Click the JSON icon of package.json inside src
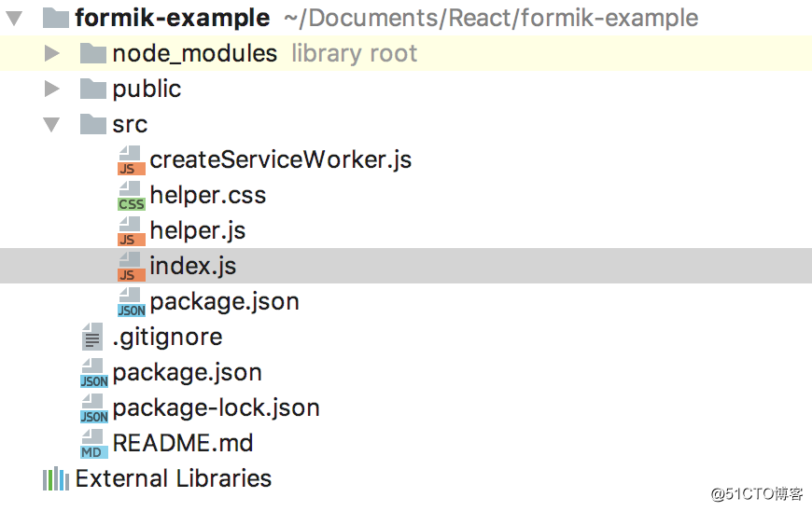Screen dimensions: 812x511 [x=131, y=302]
